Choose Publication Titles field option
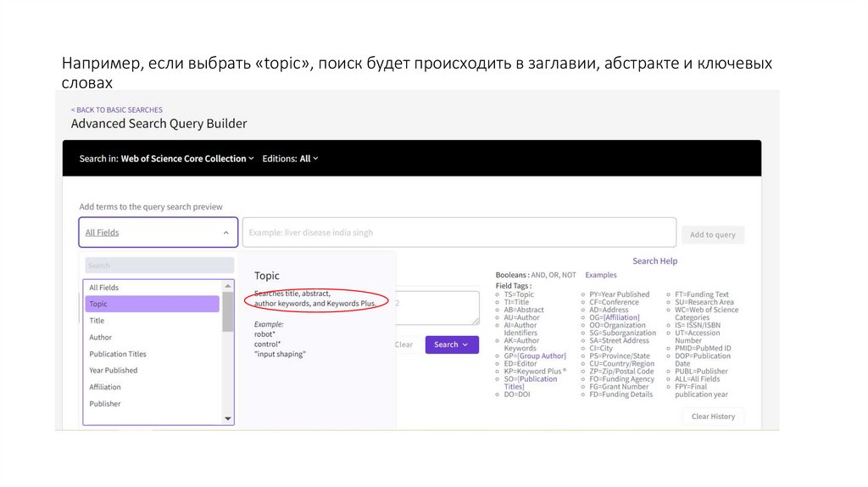This screenshot has width=868, height=487. pyautogui.click(x=118, y=354)
